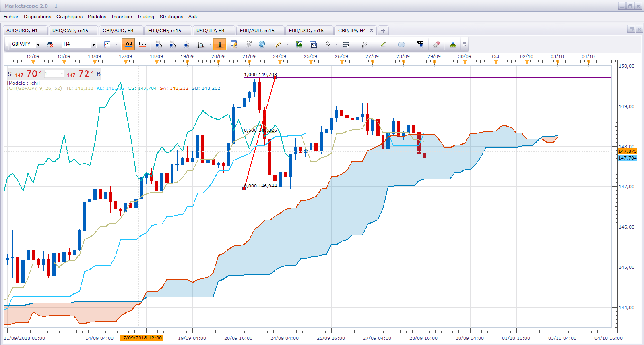Open the Strategies menu
Image resolution: width=644 pixels, height=345 pixels.
(x=171, y=17)
